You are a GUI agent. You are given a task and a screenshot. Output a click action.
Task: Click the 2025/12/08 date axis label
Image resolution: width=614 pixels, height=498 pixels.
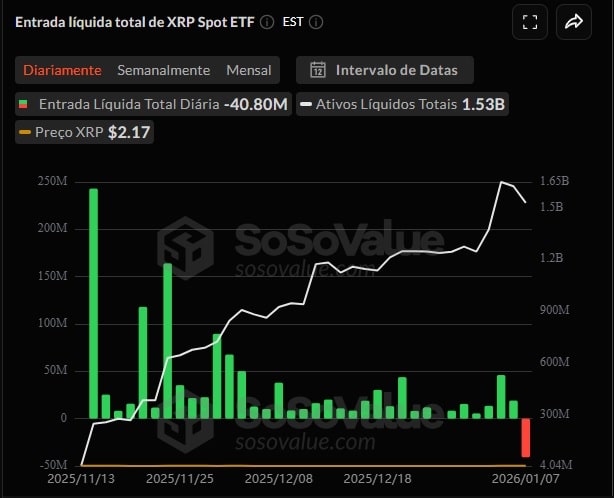tap(277, 480)
